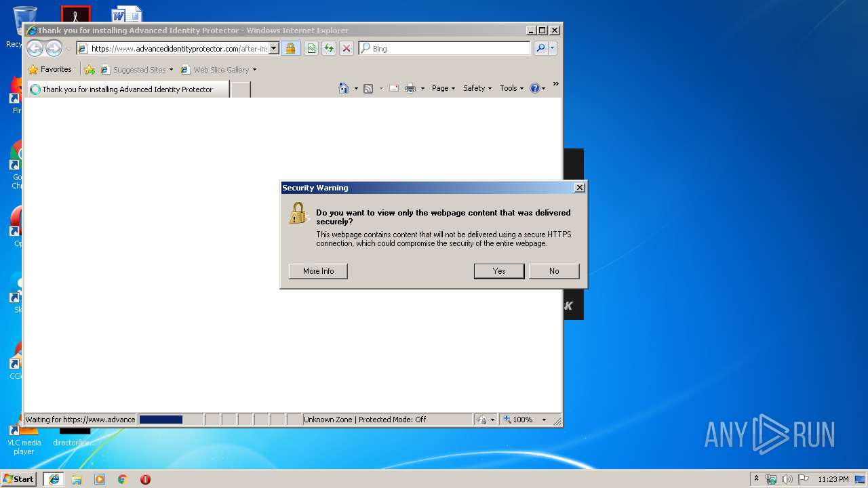Viewport: 868px width, 488px height.
Task: Open the red Opera-style taskbar icon
Action: click(145, 479)
